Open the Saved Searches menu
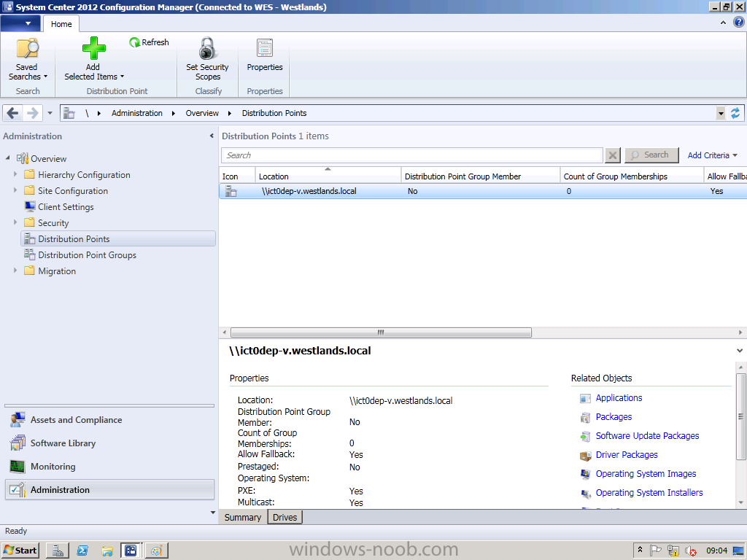Viewport: 747px width, 560px height. tap(28, 59)
